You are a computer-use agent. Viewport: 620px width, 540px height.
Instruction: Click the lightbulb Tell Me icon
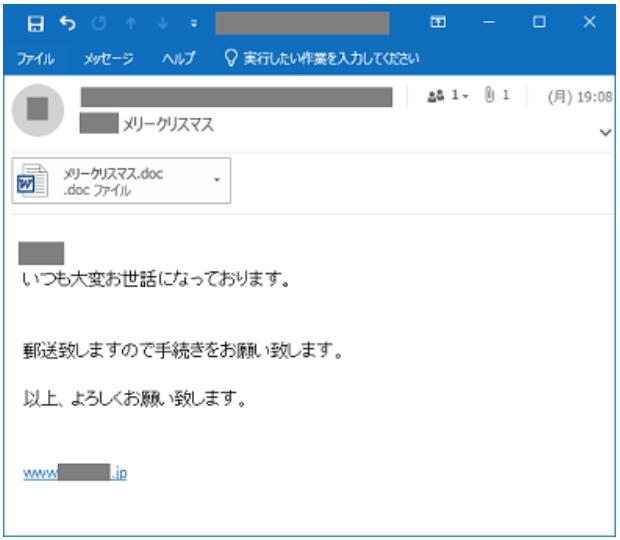(x=231, y=58)
